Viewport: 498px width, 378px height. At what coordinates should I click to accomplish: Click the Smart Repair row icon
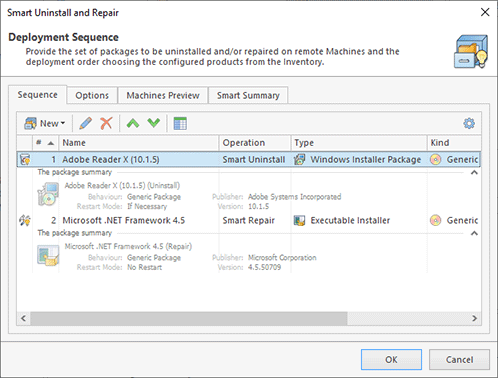(x=25, y=220)
